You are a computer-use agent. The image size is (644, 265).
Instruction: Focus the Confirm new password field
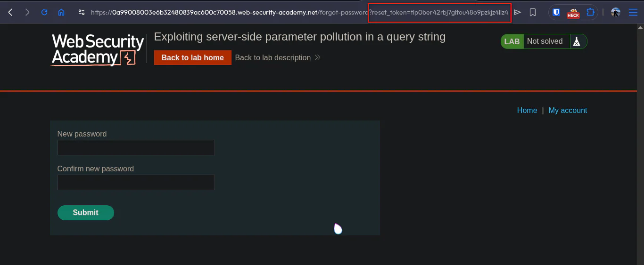(x=136, y=182)
